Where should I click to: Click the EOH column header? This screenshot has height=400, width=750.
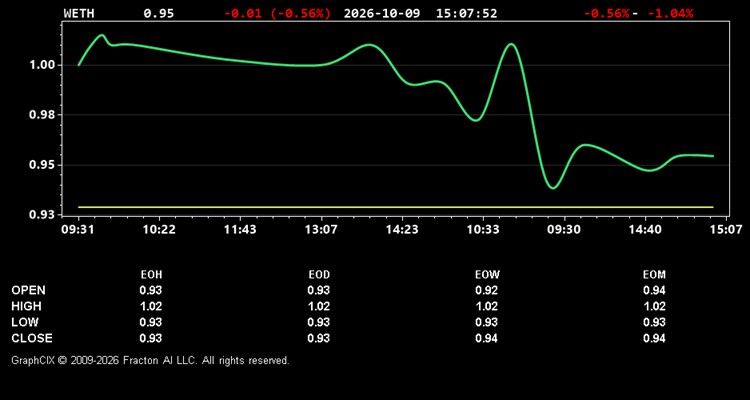point(151,275)
